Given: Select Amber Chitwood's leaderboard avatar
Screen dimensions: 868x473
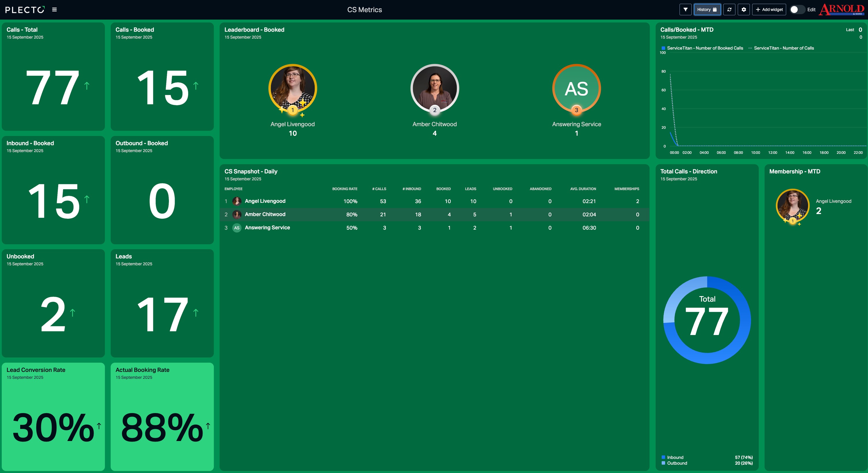Looking at the screenshot, I should (435, 88).
